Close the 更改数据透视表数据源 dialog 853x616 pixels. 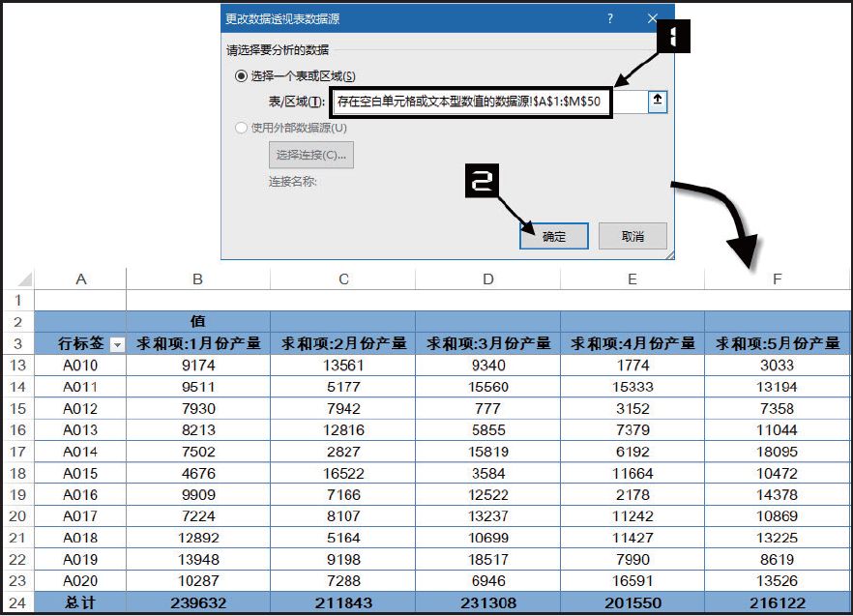pyautogui.click(x=650, y=17)
